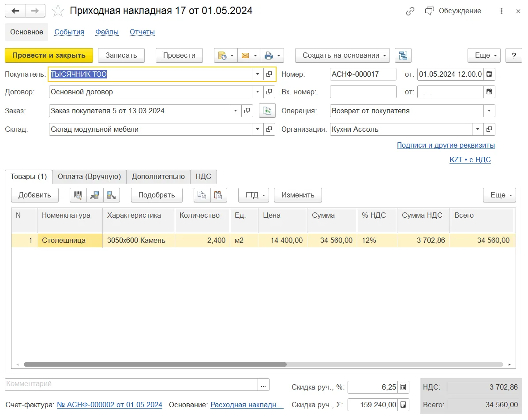Screen dimensions: 528x420
Task: Expand the Операция dropdown list
Action: point(489,111)
